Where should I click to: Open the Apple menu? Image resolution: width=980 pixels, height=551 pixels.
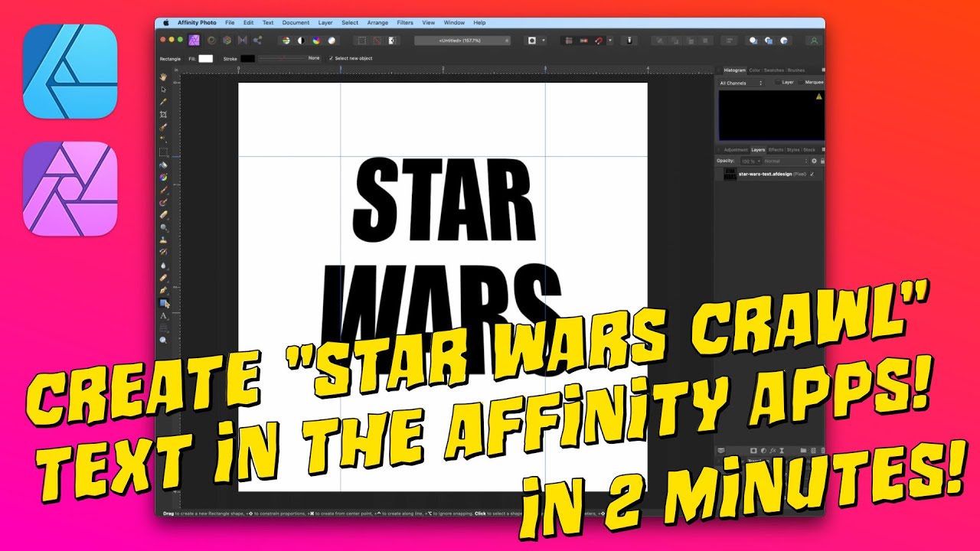[166, 23]
